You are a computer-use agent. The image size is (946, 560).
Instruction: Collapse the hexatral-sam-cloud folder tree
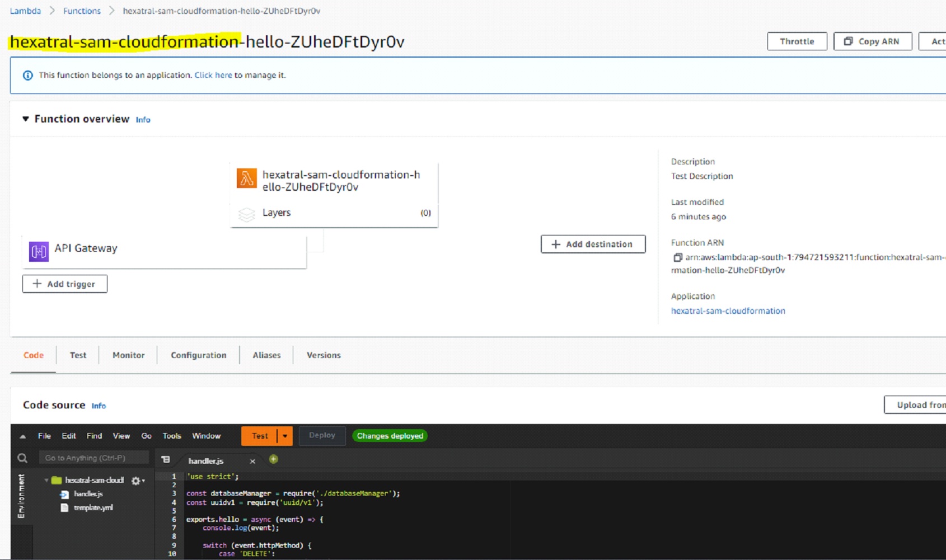click(x=46, y=480)
